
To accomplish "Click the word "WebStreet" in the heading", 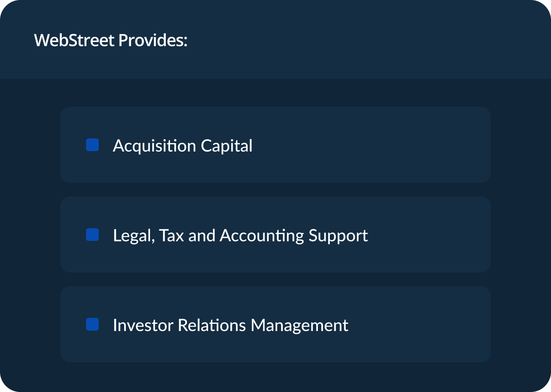I will click(x=74, y=40).
